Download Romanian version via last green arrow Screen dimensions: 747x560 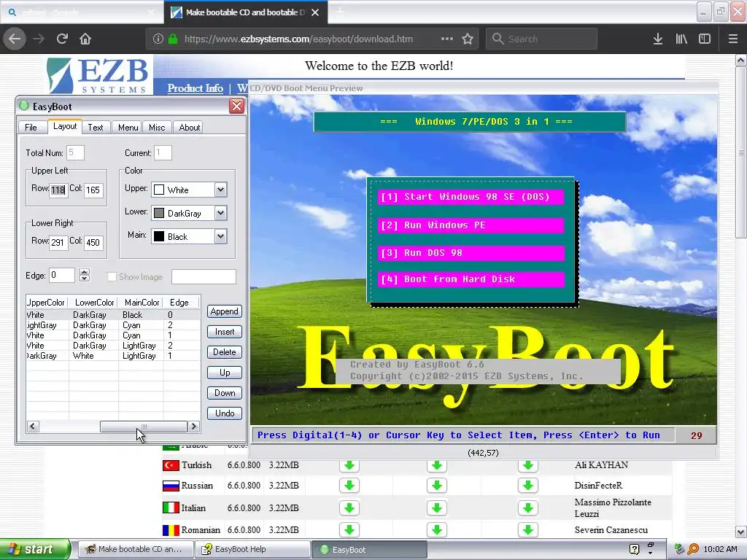coord(528,529)
